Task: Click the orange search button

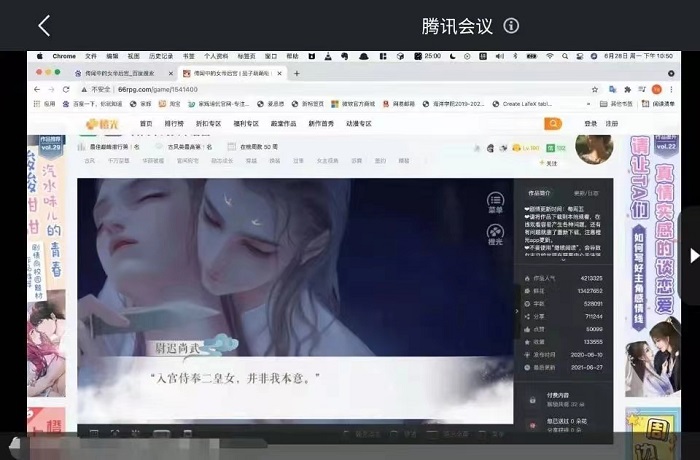Action: [553, 124]
